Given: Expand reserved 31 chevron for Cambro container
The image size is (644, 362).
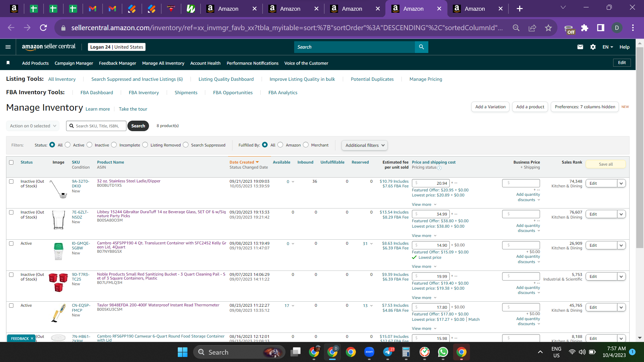Looking at the screenshot, I should pyautogui.click(x=371, y=244).
